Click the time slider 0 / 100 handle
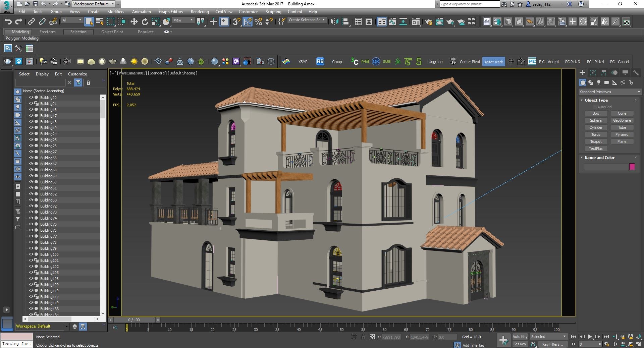Image resolution: width=644 pixels, height=348 pixels. 134,320
